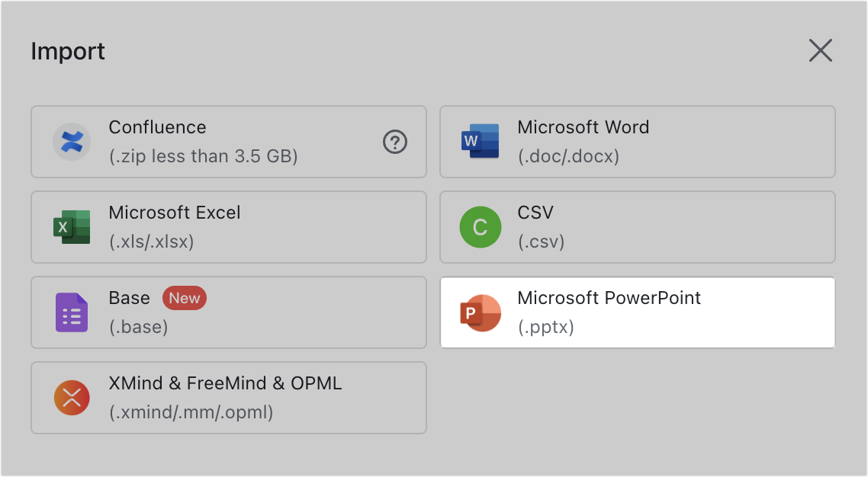Click the purple Base file icon

(72, 312)
